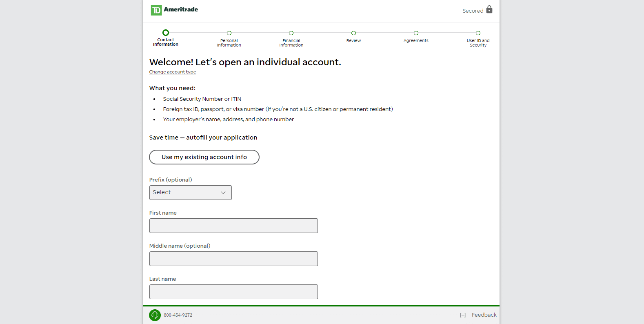Select the Personal Information step circle
Screen dimensions: 644x324
tap(229, 33)
